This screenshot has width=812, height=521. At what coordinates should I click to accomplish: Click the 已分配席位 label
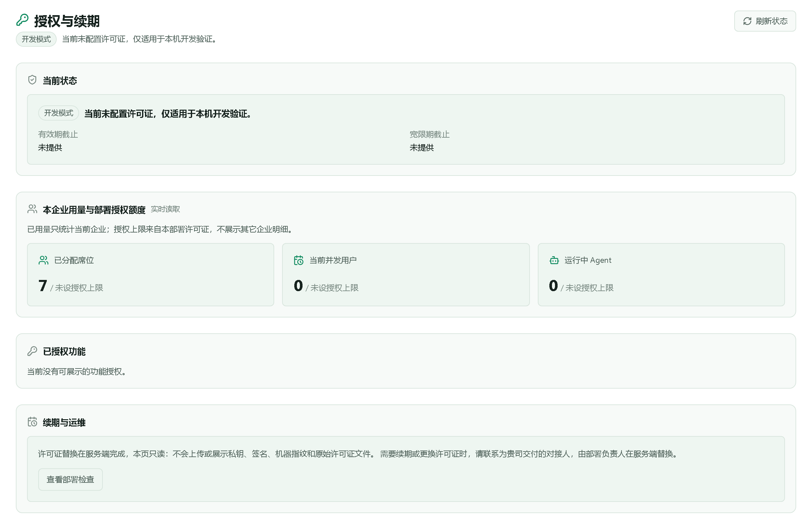[x=74, y=260]
